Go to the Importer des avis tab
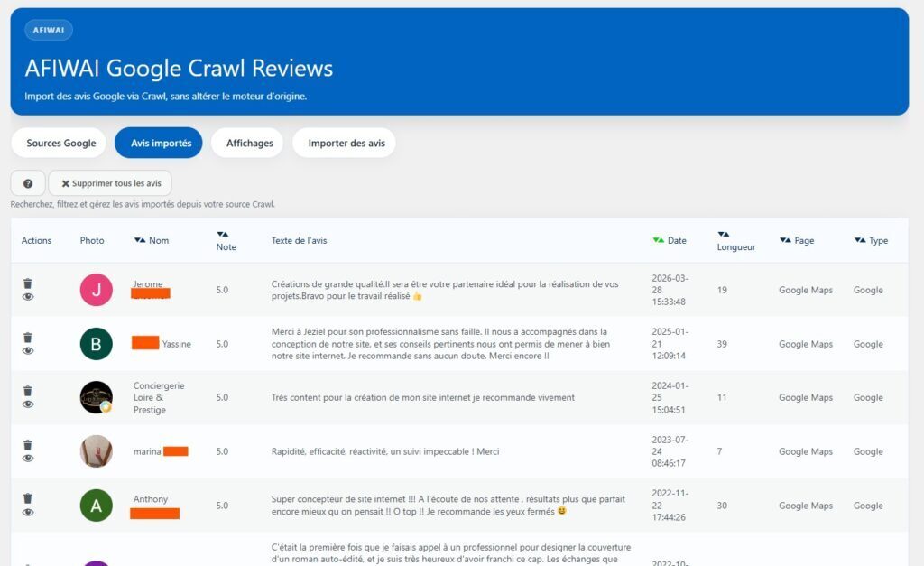Viewport: 924px width, 566px height. [346, 143]
